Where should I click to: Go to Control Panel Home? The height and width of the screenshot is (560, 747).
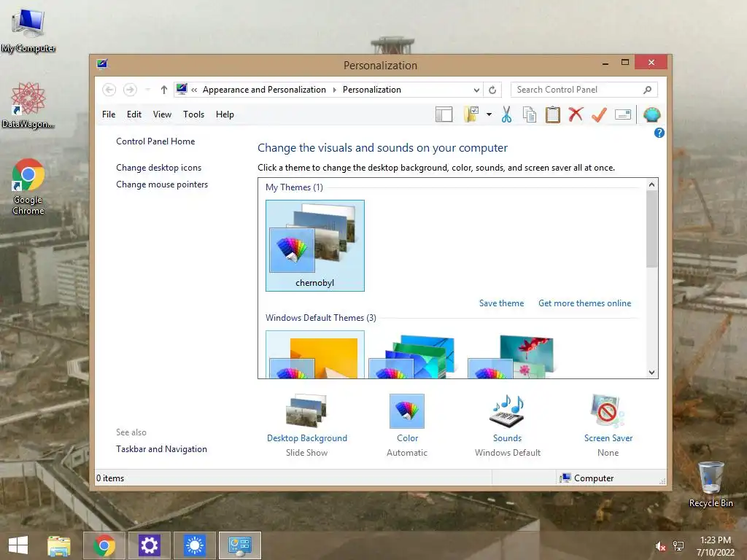[155, 141]
